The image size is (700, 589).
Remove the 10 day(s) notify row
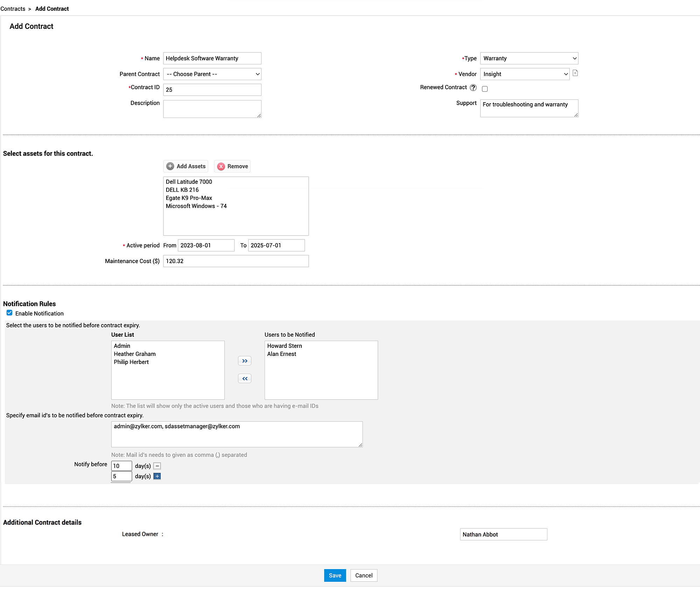pos(157,466)
